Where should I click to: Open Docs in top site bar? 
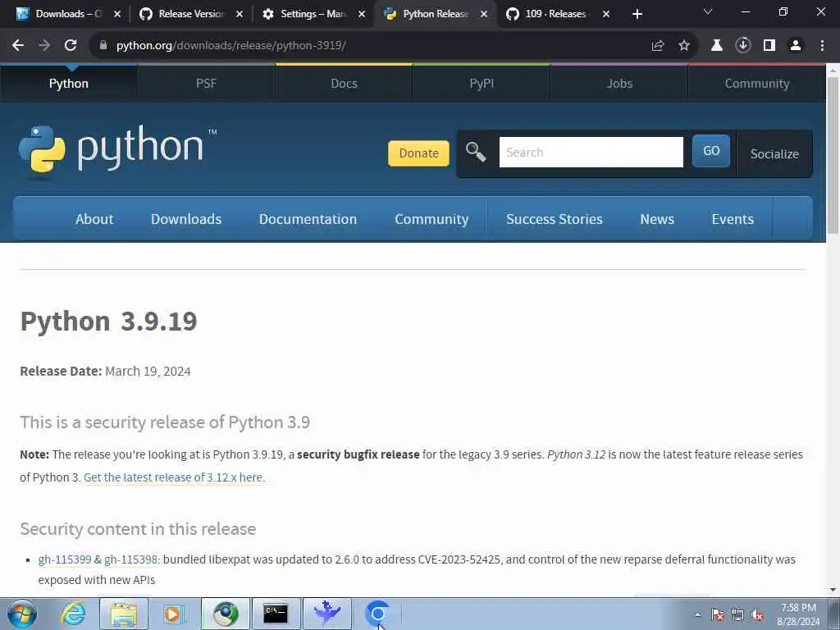(344, 84)
